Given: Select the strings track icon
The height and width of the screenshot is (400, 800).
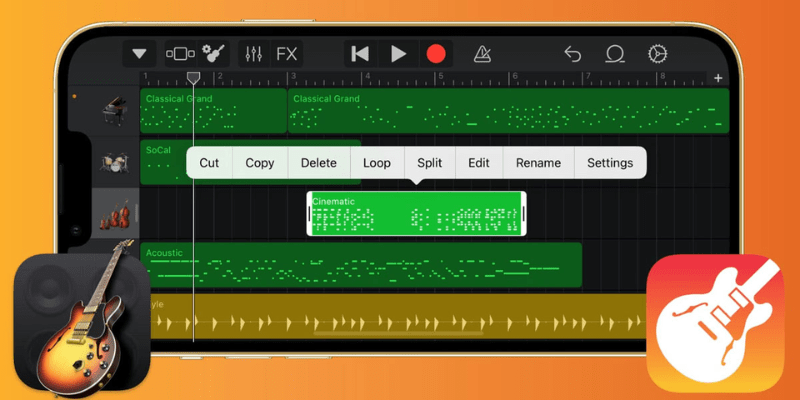Looking at the screenshot, I should coord(115,214).
